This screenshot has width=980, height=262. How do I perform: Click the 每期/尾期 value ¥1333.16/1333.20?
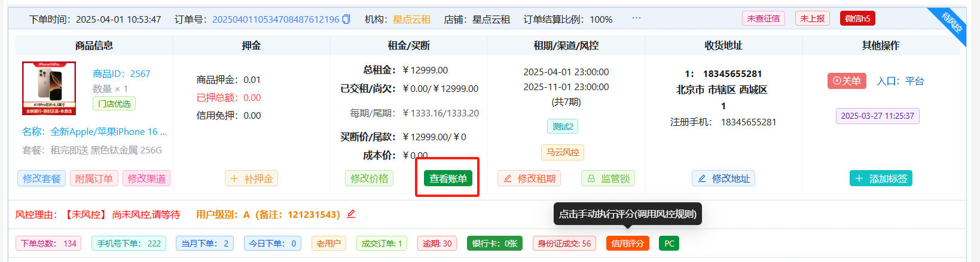pos(441,113)
